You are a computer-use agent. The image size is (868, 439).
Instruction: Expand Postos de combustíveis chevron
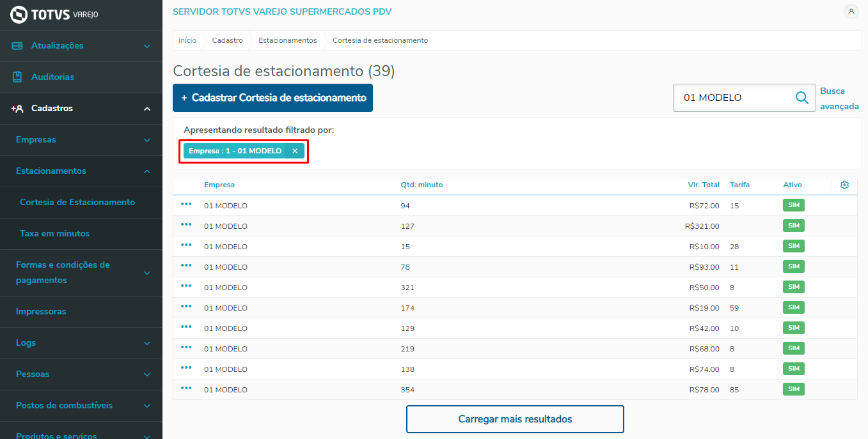point(147,406)
